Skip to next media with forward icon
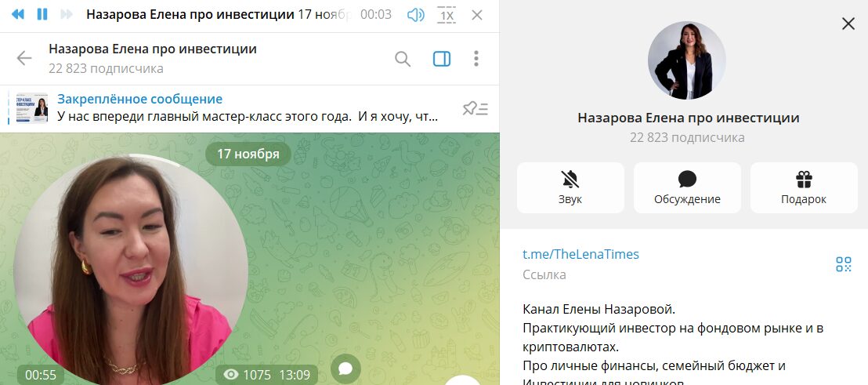The width and height of the screenshot is (868, 385). tap(67, 14)
